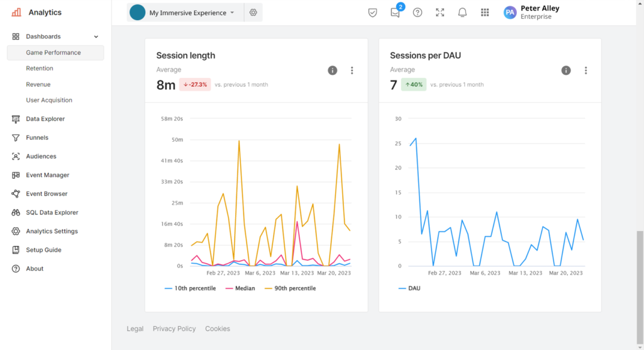Click the PA user avatar

[x=510, y=13]
